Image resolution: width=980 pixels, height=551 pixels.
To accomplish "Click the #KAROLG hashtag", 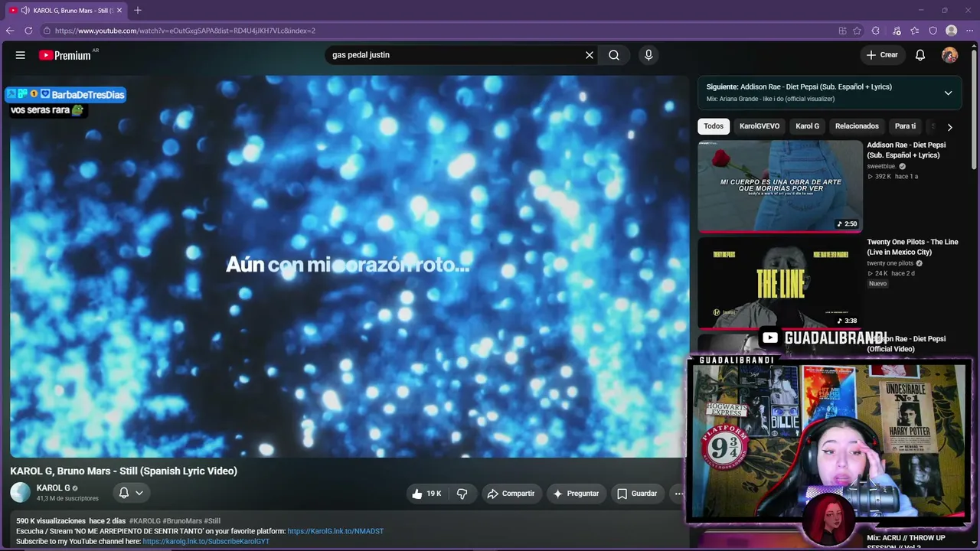I will [x=145, y=521].
